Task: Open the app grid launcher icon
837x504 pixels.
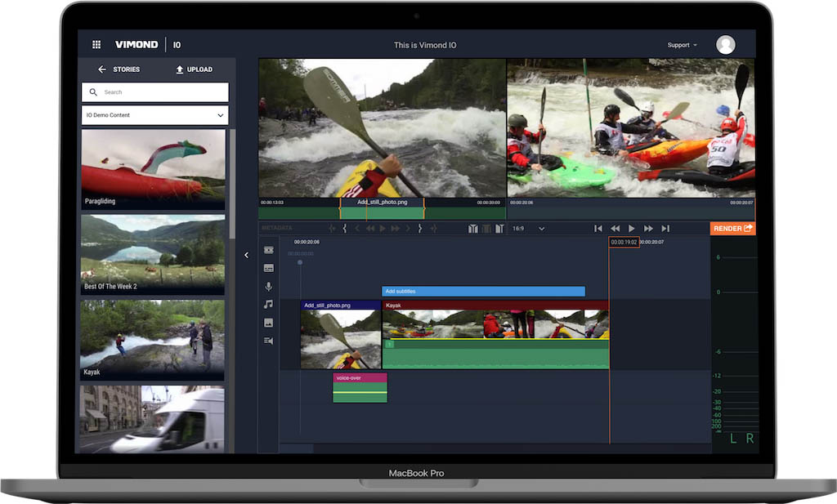Action: pyautogui.click(x=96, y=45)
